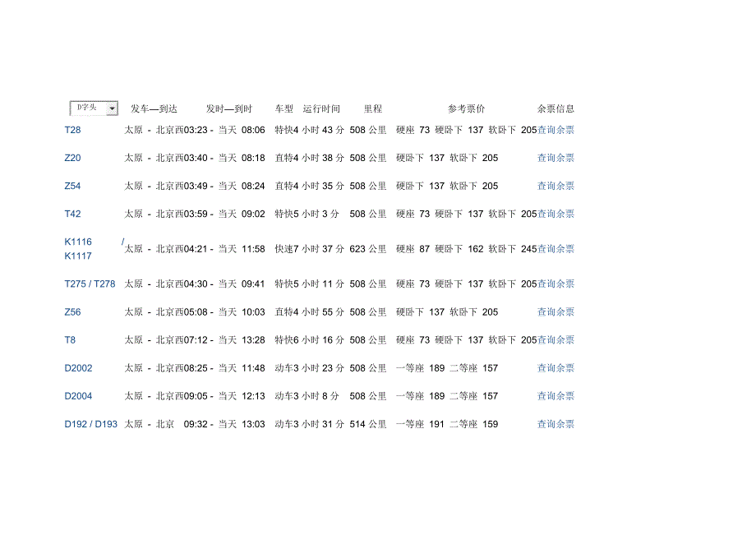
Task: Click train number Z20 link
Action: pyautogui.click(x=72, y=158)
